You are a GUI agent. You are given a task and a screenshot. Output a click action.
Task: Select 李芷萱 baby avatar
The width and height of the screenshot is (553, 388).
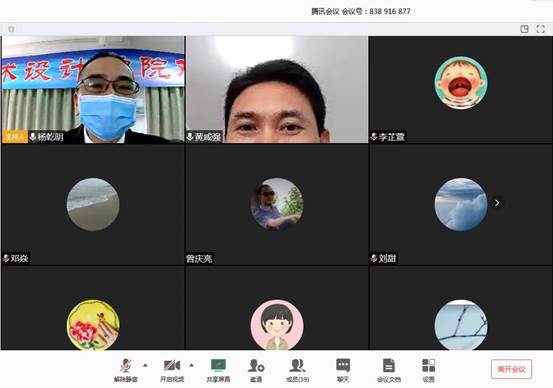pos(461,83)
